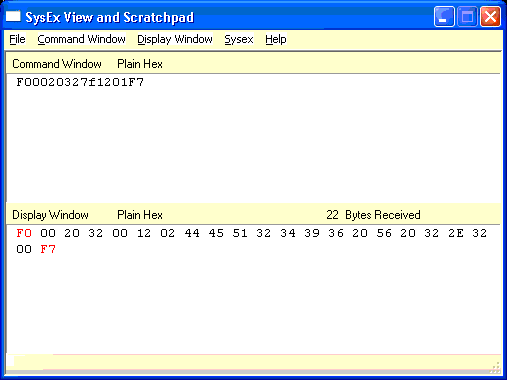Close the SysEx View and Scratchpad window

click(490, 16)
